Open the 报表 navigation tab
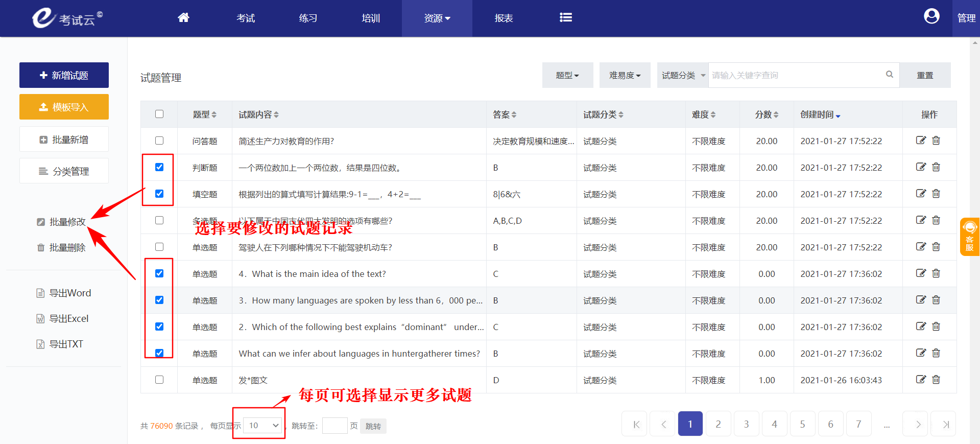The height and width of the screenshot is (444, 980). point(504,18)
